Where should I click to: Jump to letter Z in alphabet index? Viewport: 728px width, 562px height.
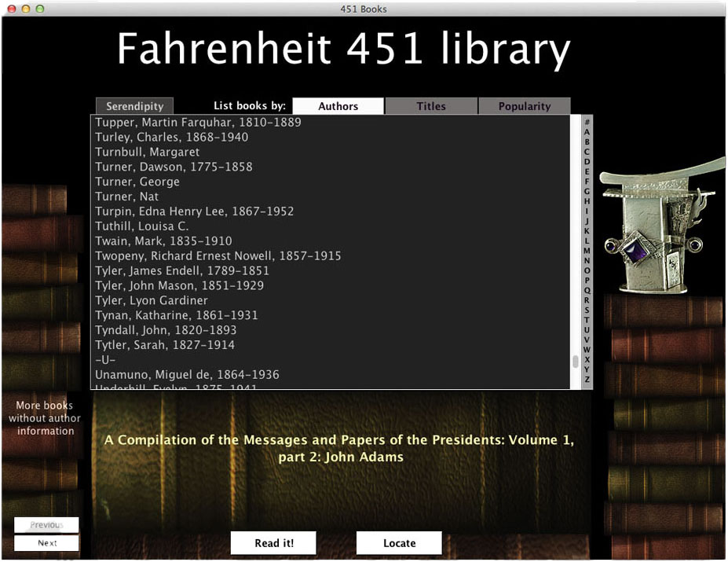pyautogui.click(x=587, y=380)
